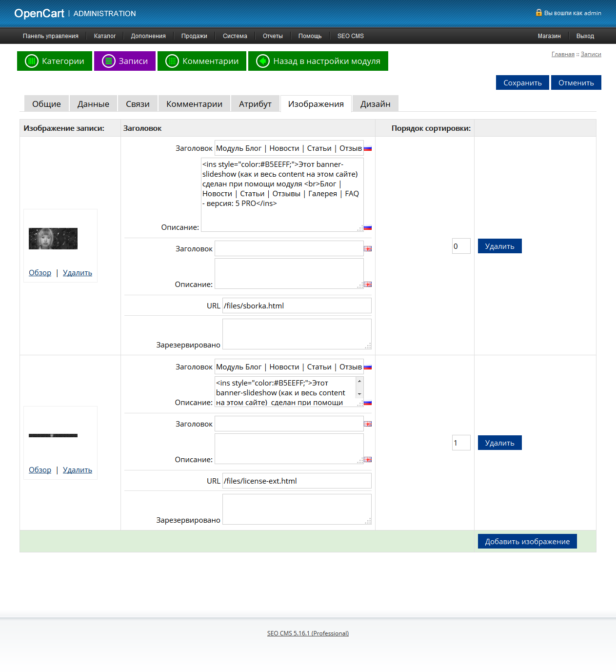Open the Общие tab
Screen dimensions: 616x672
point(46,103)
